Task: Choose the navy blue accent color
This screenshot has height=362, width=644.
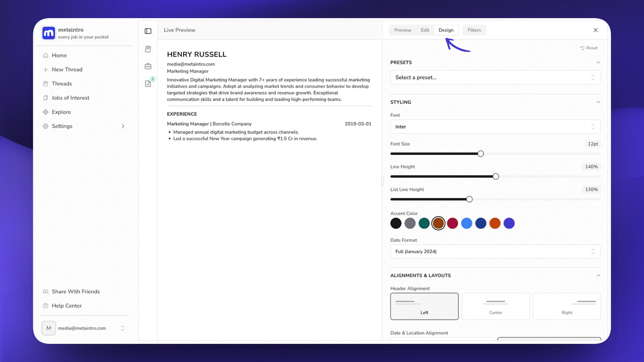Action: tap(481, 224)
